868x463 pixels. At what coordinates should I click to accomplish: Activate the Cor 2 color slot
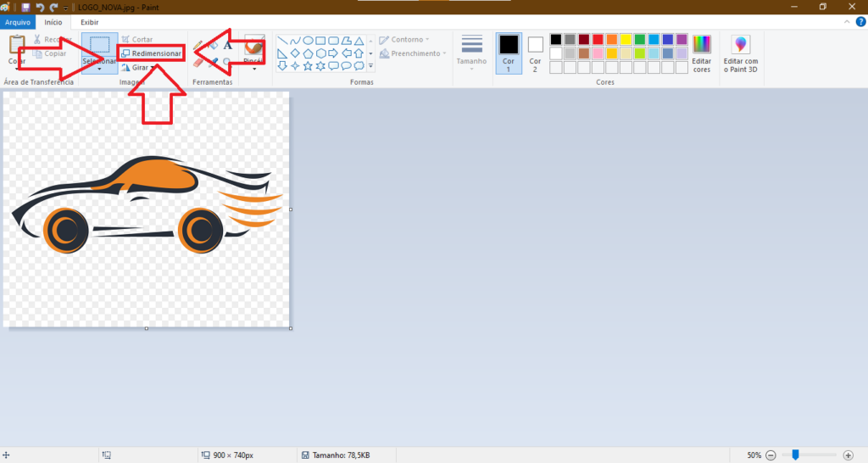pos(535,53)
